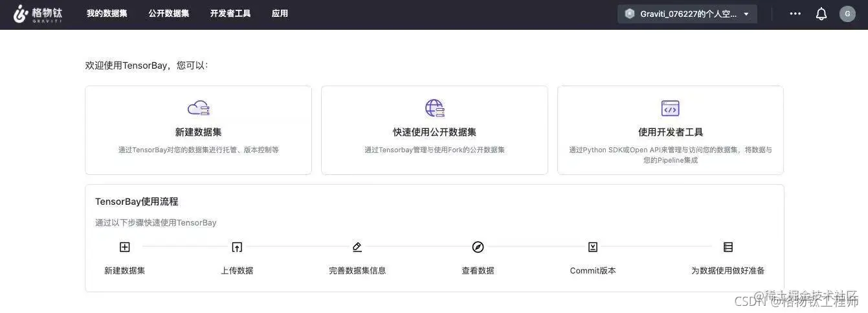Click the 欢迎使用TensorBay welcome text
Viewport: 868px width, 313px height.
pos(147,65)
